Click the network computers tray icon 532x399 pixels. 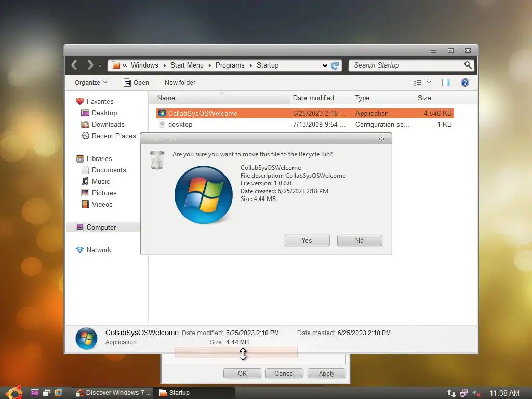(464, 393)
